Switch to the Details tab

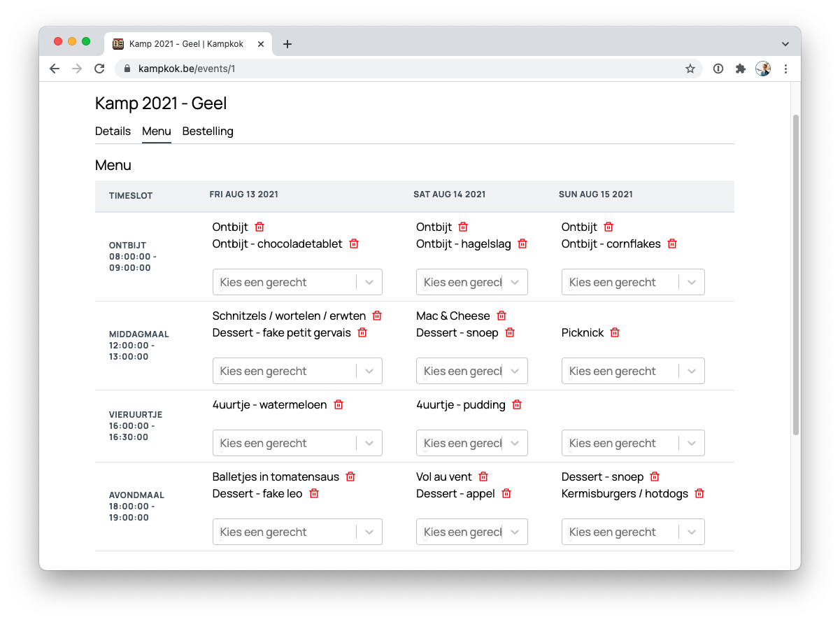(x=113, y=132)
